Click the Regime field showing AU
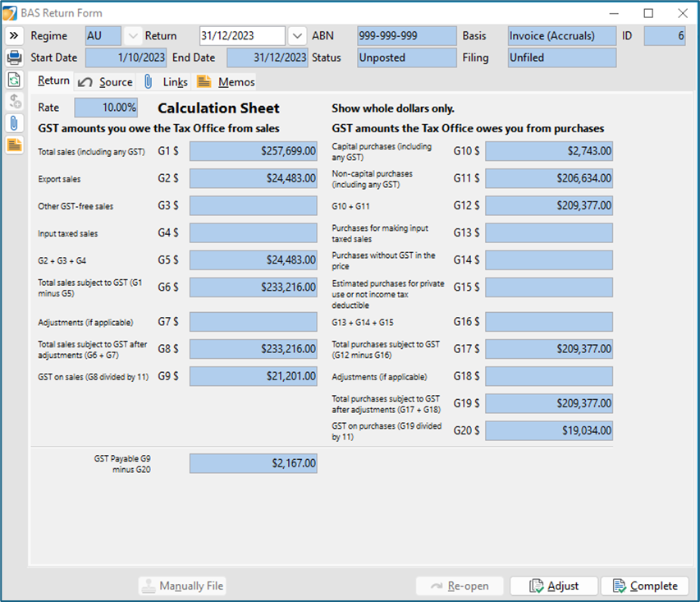700x602 pixels. coord(103,36)
